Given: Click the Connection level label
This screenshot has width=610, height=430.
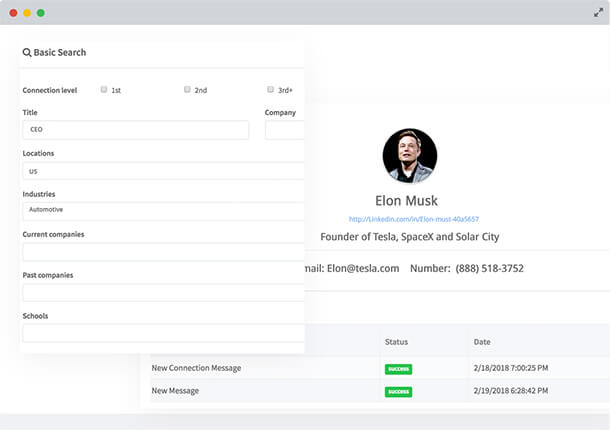Looking at the screenshot, I should (50, 90).
